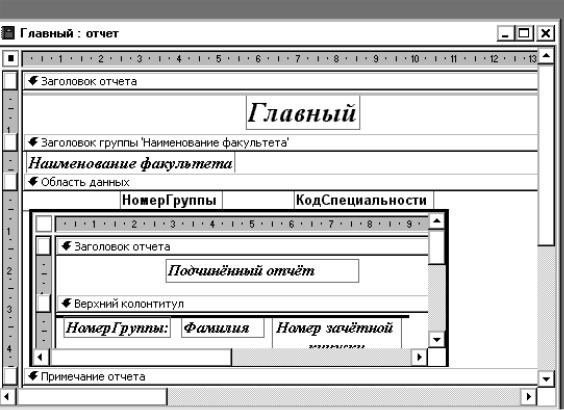
Task: Select the Подчинённый отчёт label
Action: (262, 270)
